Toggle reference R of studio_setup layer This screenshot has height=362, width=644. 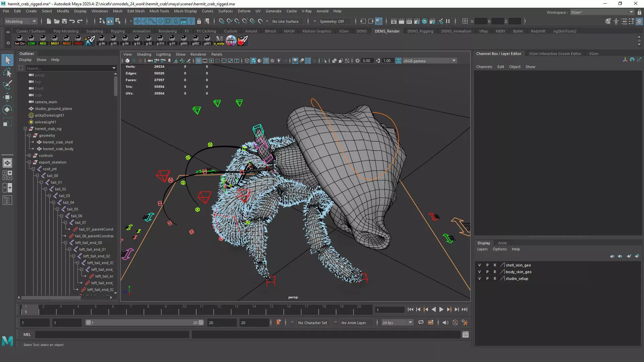(495, 279)
